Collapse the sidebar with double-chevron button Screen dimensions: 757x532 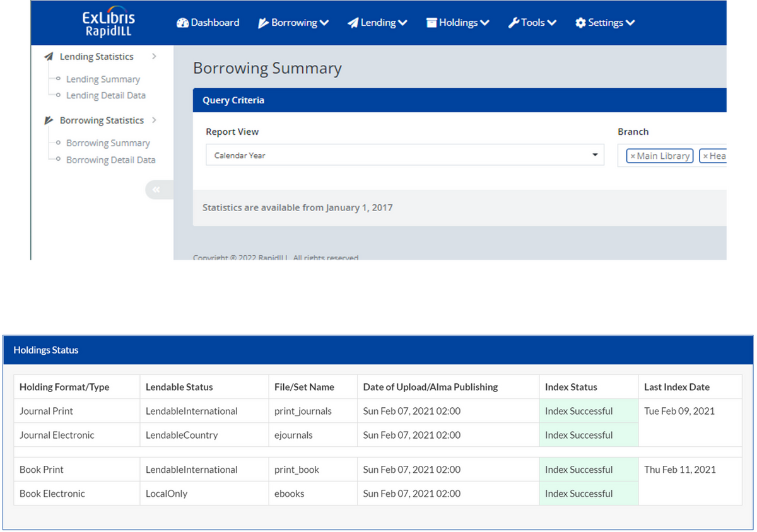(x=156, y=190)
